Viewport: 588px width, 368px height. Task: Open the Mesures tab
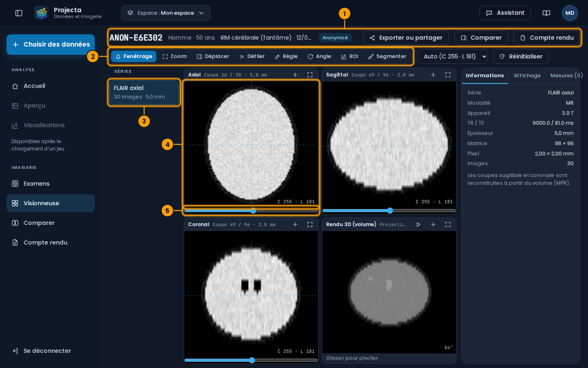[566, 76]
